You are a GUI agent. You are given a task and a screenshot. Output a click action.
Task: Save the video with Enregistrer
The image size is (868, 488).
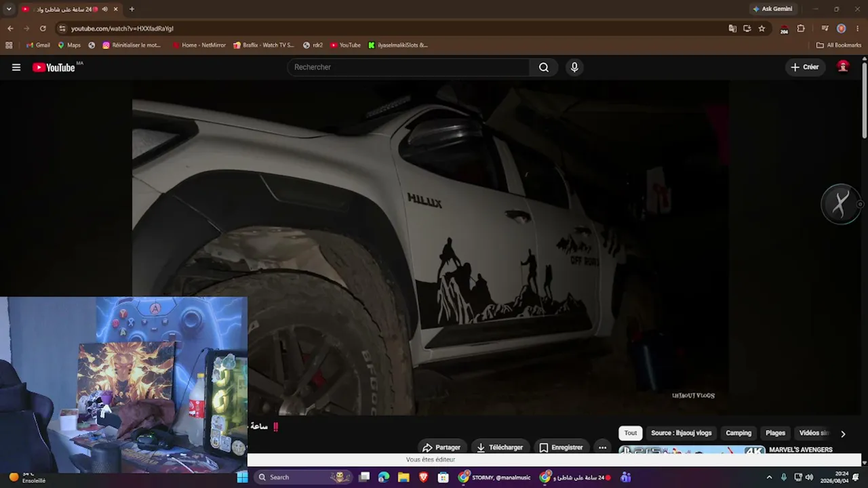click(561, 447)
